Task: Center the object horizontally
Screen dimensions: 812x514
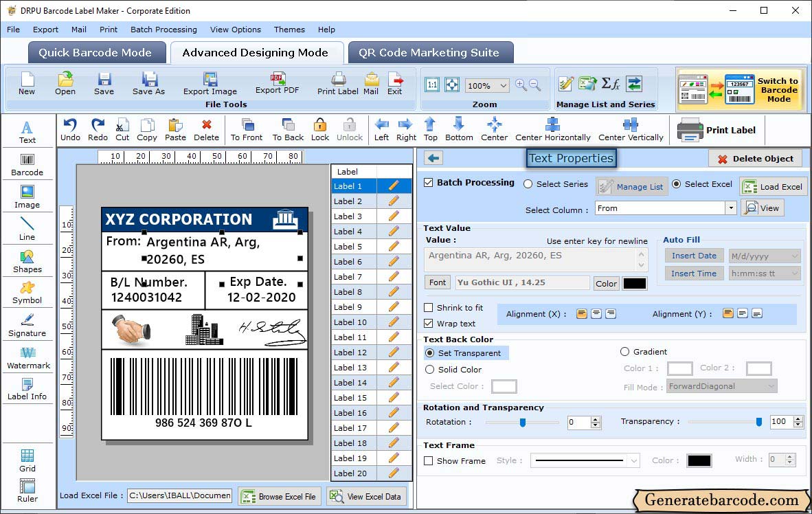Action: (x=552, y=130)
